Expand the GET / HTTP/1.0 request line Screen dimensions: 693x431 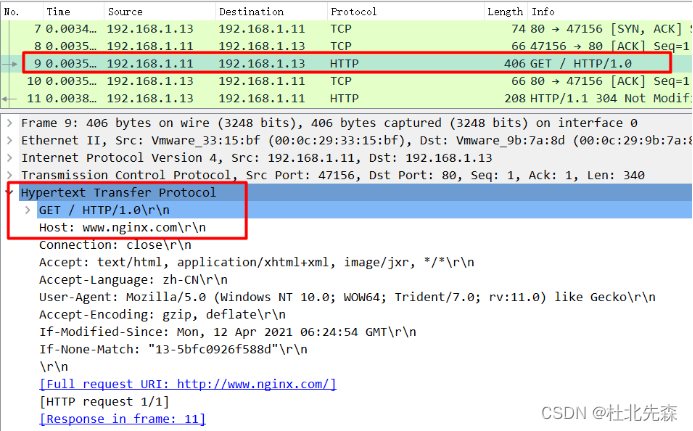(x=28, y=210)
